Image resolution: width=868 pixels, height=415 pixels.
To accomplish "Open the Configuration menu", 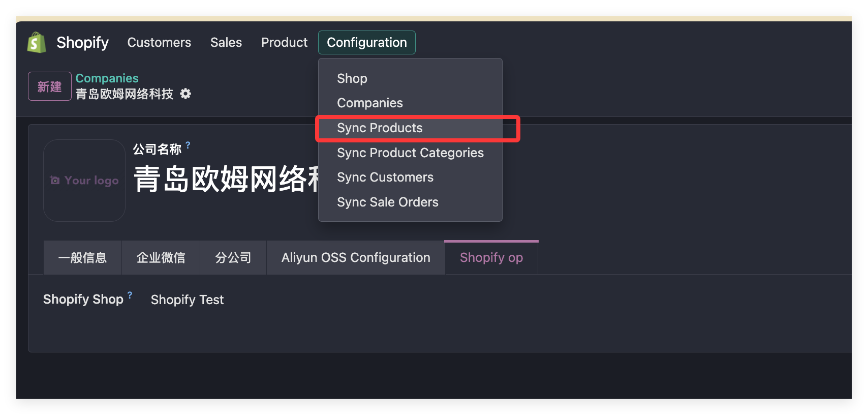I will [367, 42].
